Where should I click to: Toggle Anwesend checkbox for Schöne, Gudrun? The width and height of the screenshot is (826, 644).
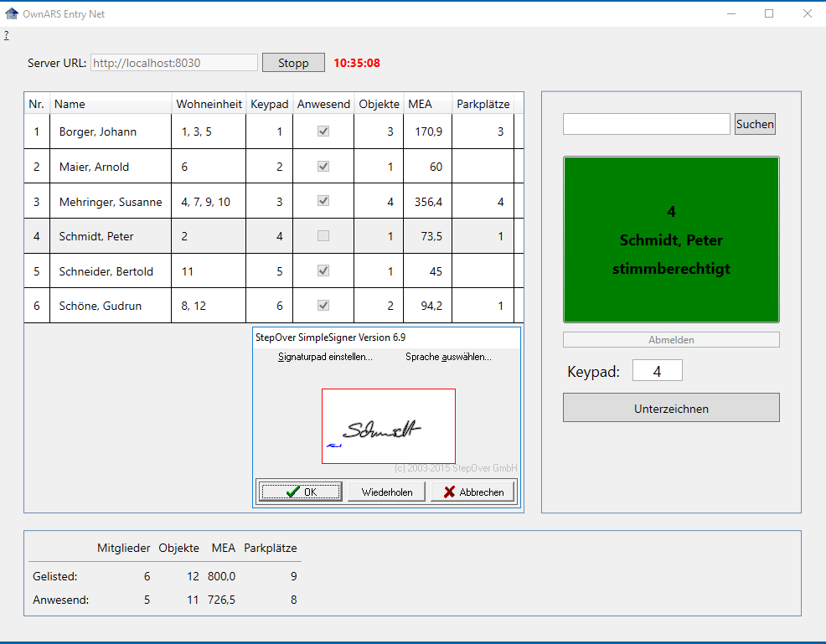coord(323,306)
